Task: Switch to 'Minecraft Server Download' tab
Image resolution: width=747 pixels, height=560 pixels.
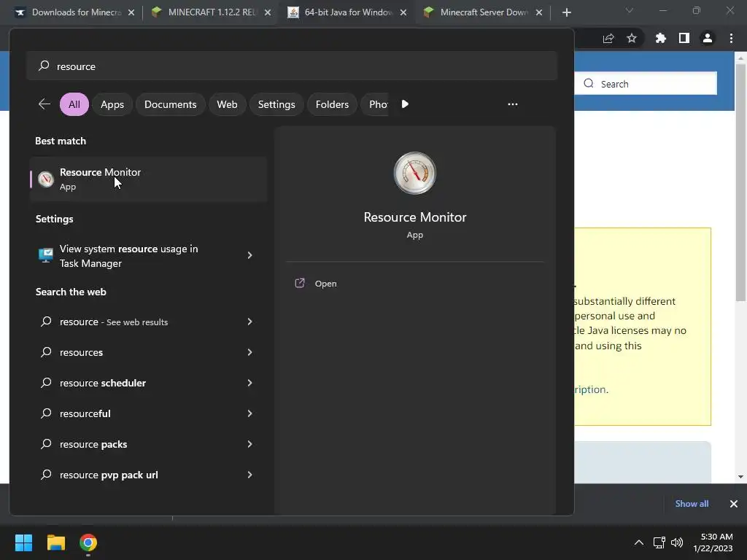Action: [x=482, y=12]
